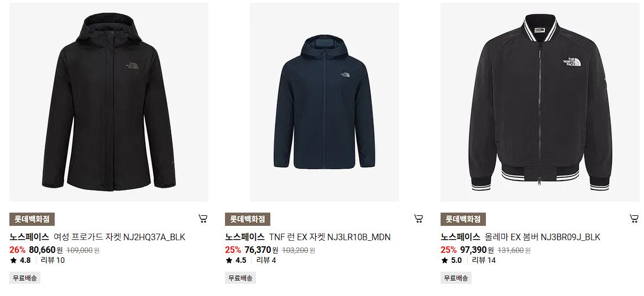
Task: Open the black hooded women's jacket image
Action: click(109, 102)
